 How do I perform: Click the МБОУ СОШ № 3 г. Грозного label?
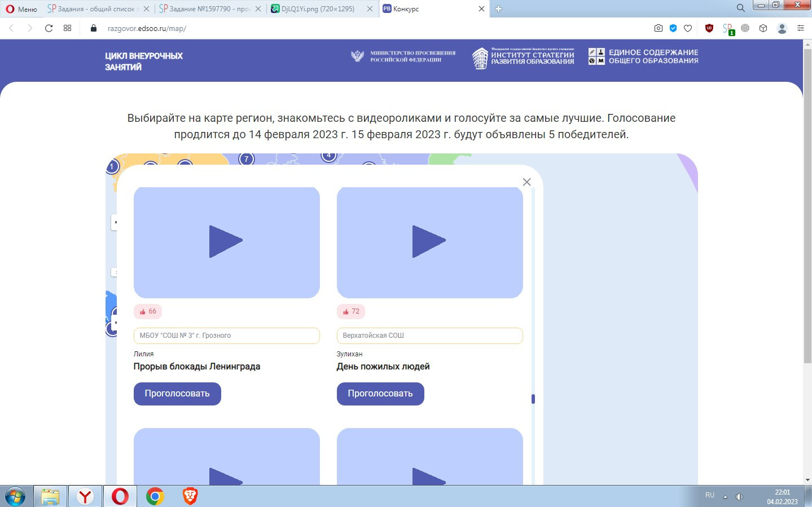227,336
